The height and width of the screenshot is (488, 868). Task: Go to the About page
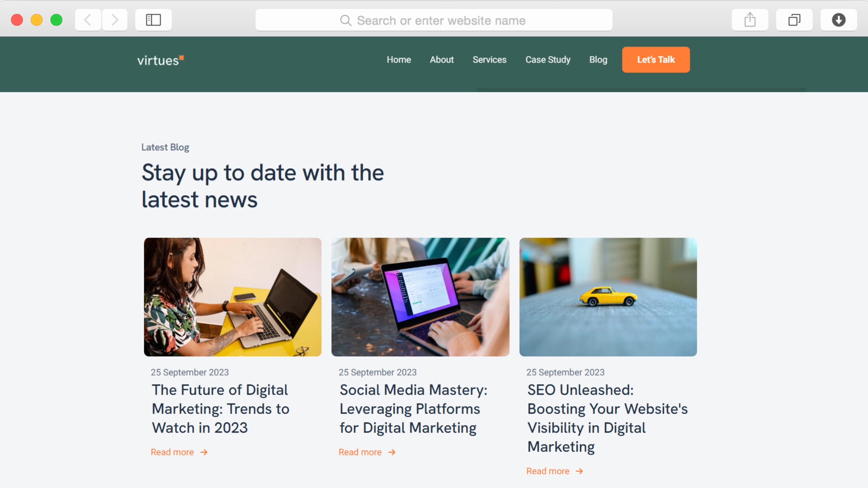(x=442, y=60)
